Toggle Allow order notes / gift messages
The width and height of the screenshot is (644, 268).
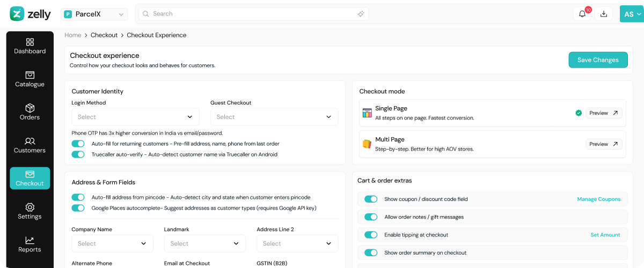tap(371, 217)
